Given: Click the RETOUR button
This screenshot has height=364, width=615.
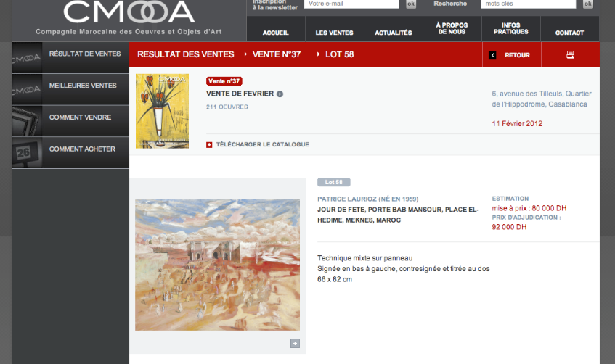Looking at the screenshot, I should (x=512, y=55).
